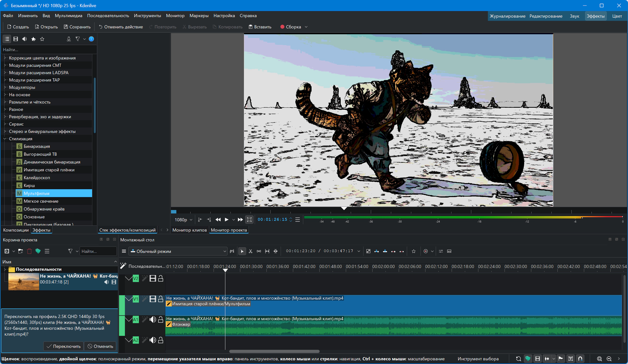Click the Переключить profile button
This screenshot has width=628, height=364.
click(x=63, y=346)
